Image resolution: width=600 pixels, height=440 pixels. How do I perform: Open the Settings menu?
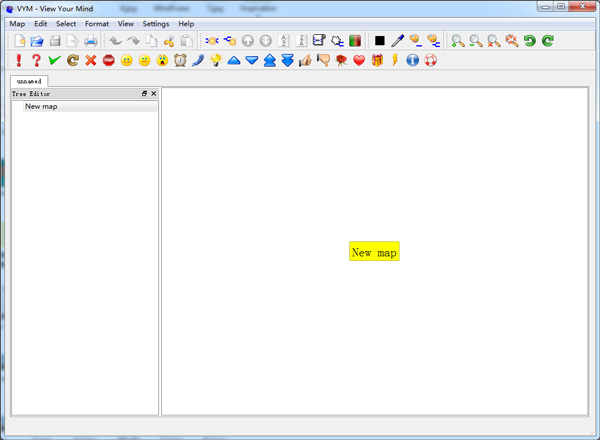156,23
